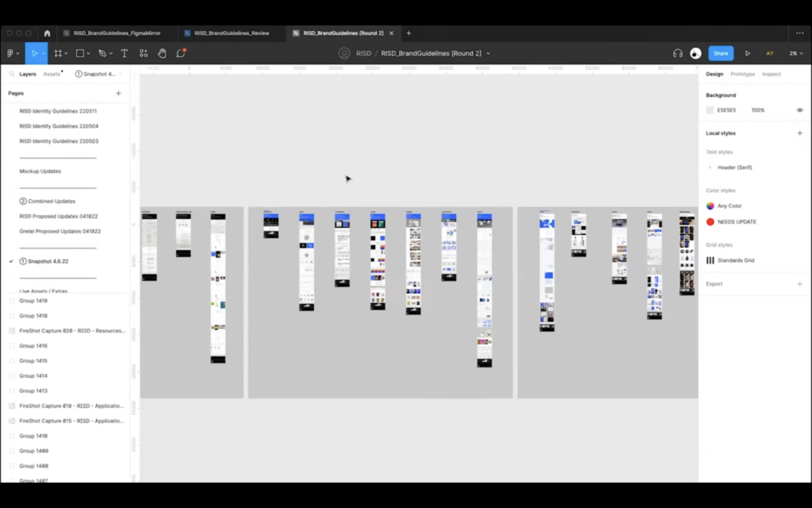This screenshot has height=508, width=812.
Task: Open the 2% zoom level dropdown
Action: 793,53
